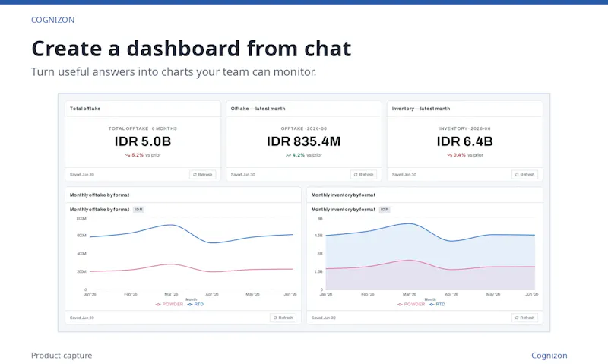Click the IDR 5.0B total offtake value
The image size is (608, 364).
click(x=143, y=141)
